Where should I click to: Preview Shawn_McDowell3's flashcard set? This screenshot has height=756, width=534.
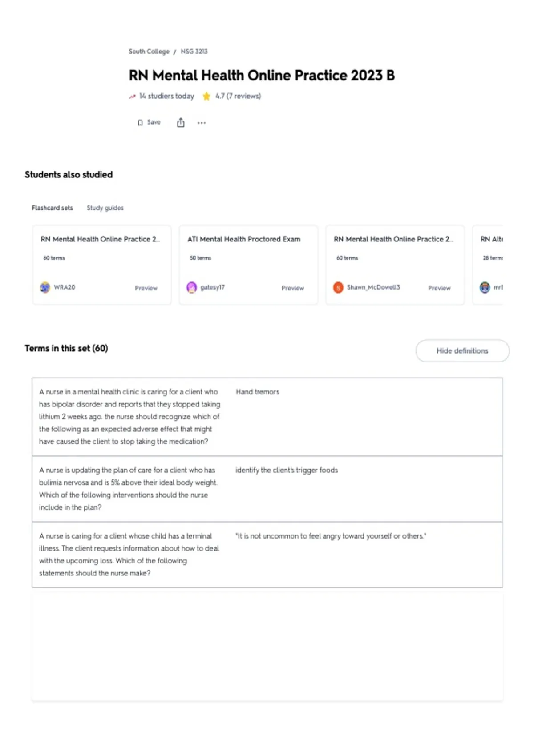click(439, 288)
